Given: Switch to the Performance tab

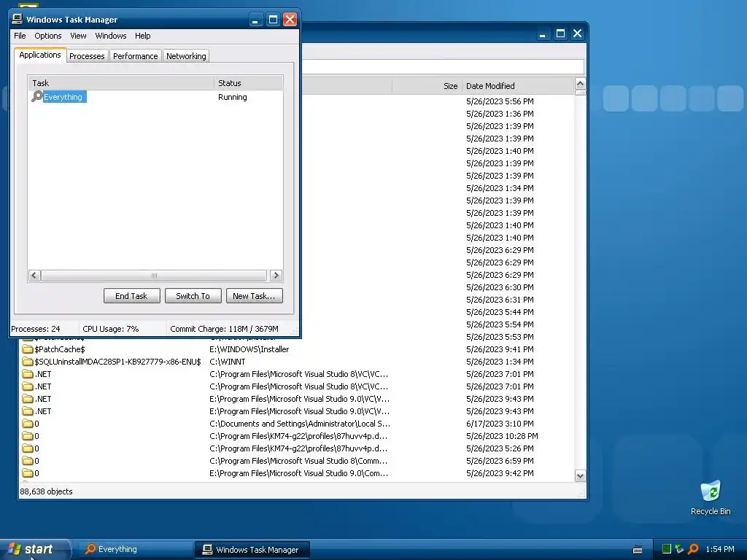Looking at the screenshot, I should point(135,56).
